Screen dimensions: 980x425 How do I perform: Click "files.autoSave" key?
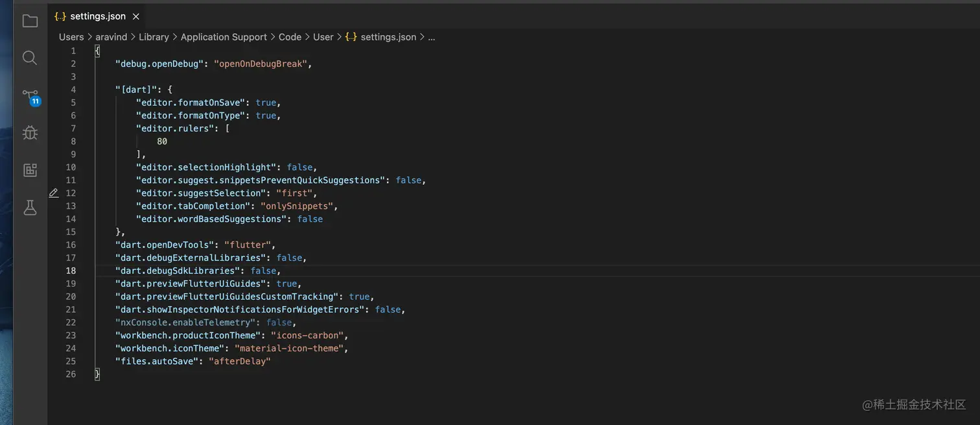point(157,361)
